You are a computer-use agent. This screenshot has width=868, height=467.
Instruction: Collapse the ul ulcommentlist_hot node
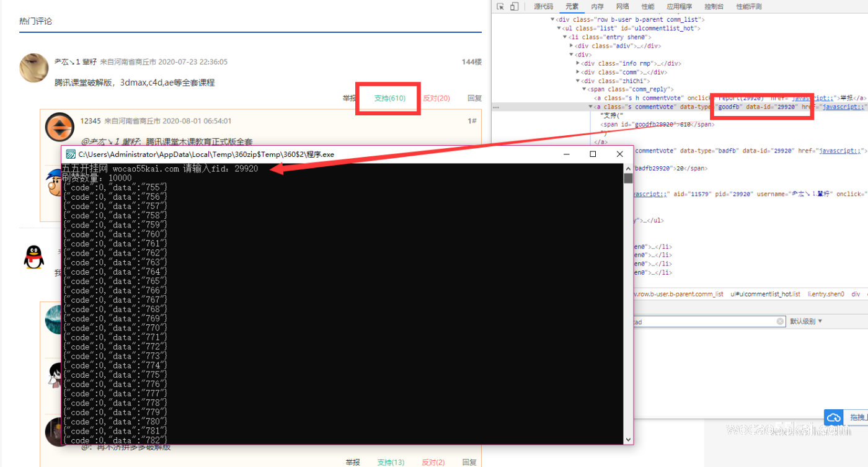(x=559, y=28)
